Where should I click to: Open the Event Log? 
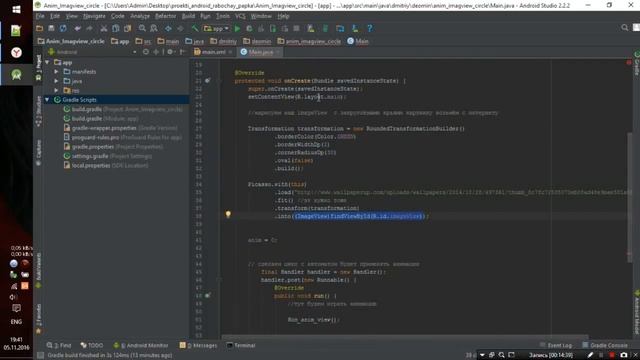(556, 346)
